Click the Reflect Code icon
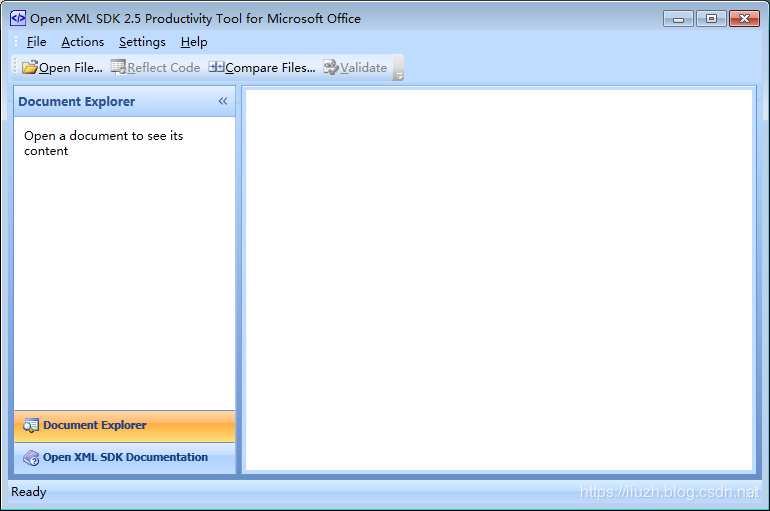 click(118, 67)
